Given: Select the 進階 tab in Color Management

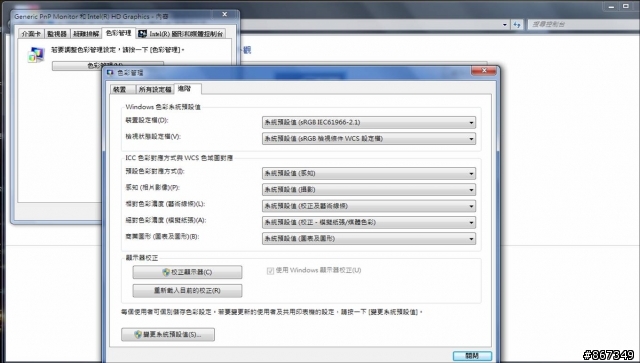Looking at the screenshot, I should 187,89.
